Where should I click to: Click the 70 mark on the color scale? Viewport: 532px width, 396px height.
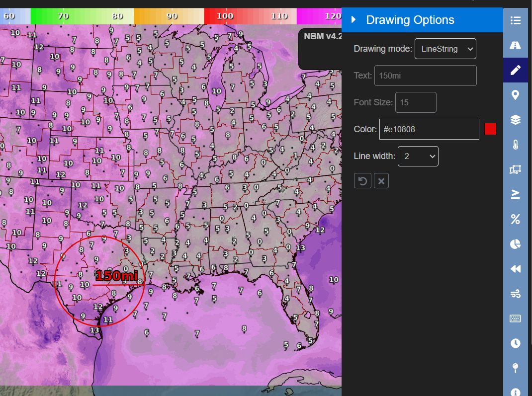pos(63,16)
